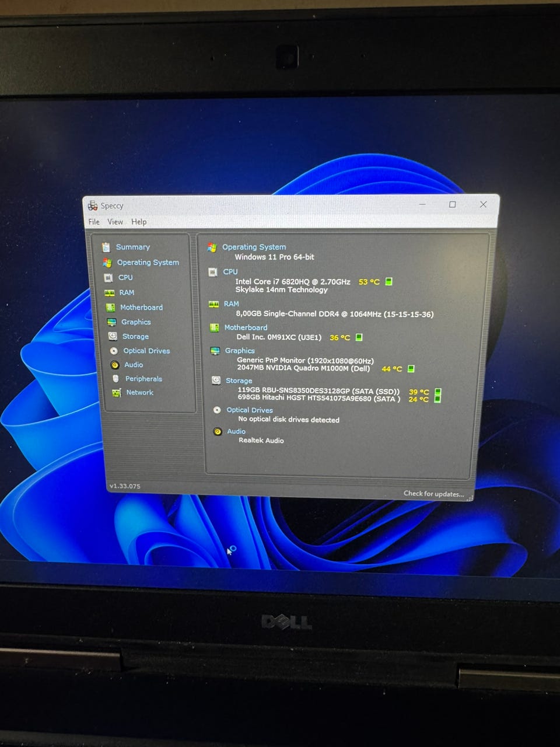
Task: Click the CPU temperature indicator next to 53 °C
Action: 389,282
